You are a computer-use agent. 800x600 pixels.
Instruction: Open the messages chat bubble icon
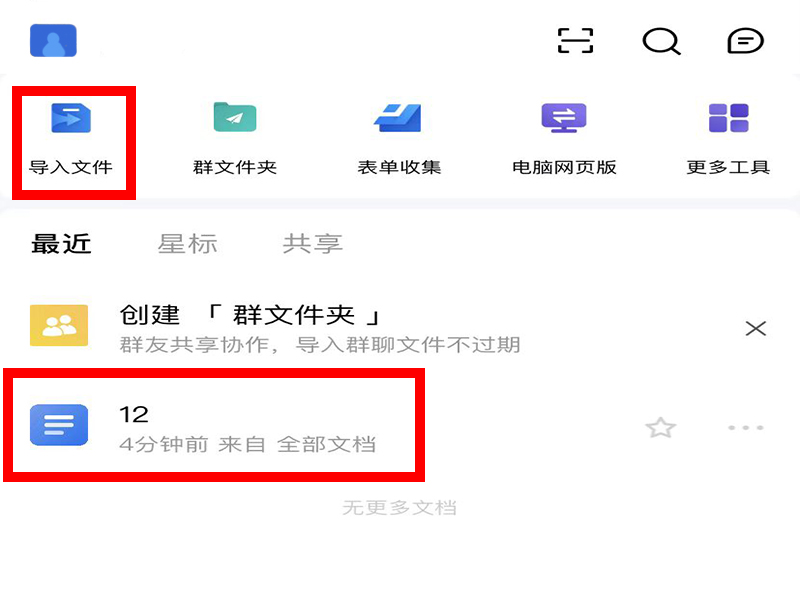[745, 41]
